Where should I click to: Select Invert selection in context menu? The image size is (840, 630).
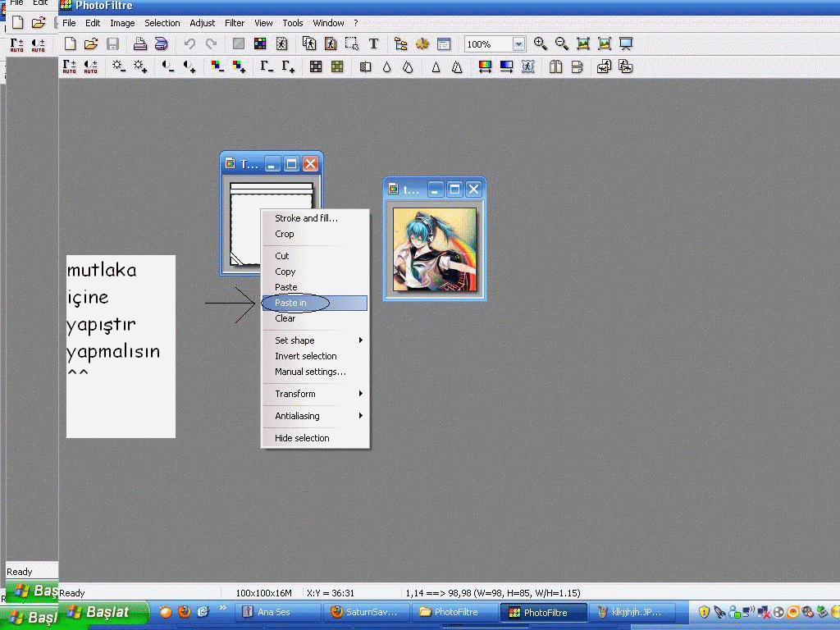tap(306, 356)
